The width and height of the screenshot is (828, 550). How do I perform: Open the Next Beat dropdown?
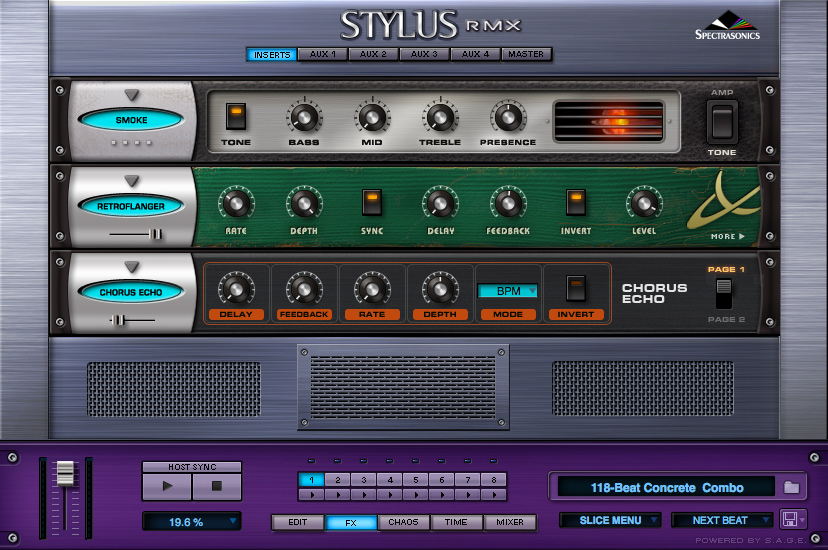[722, 520]
